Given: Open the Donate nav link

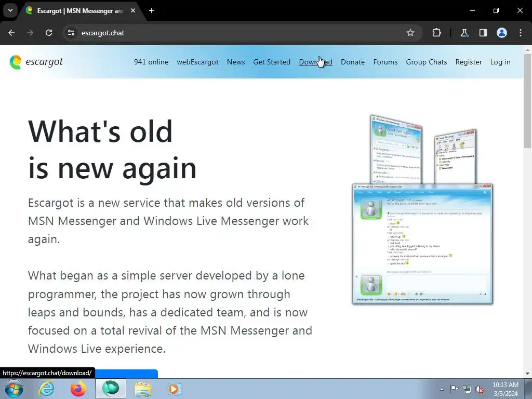Looking at the screenshot, I should tap(353, 62).
